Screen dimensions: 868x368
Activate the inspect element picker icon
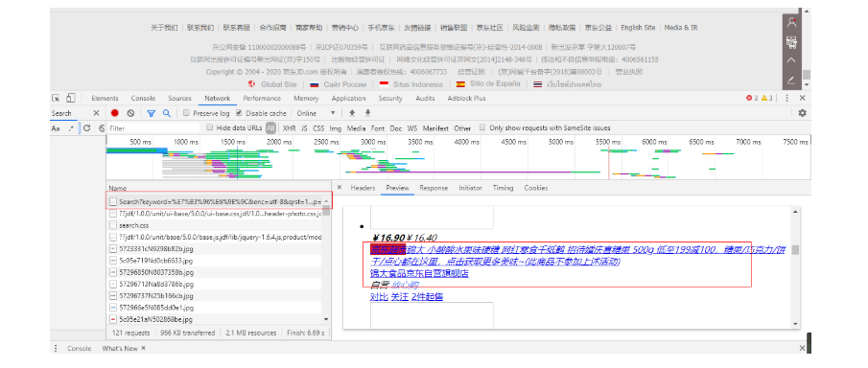pyautogui.click(x=56, y=99)
